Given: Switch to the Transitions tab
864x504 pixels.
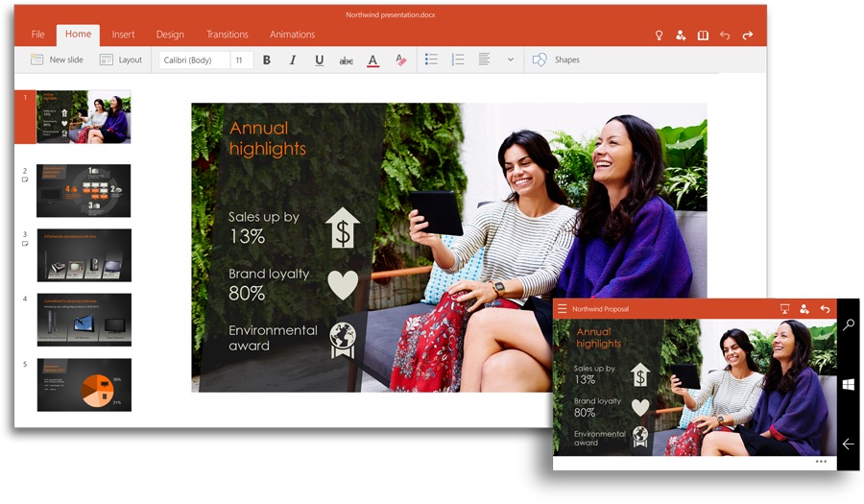Looking at the screenshot, I should (227, 35).
